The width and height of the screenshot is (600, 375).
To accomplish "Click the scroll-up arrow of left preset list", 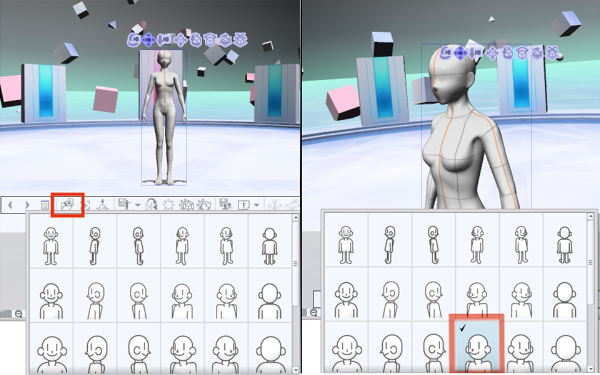I will [295, 218].
